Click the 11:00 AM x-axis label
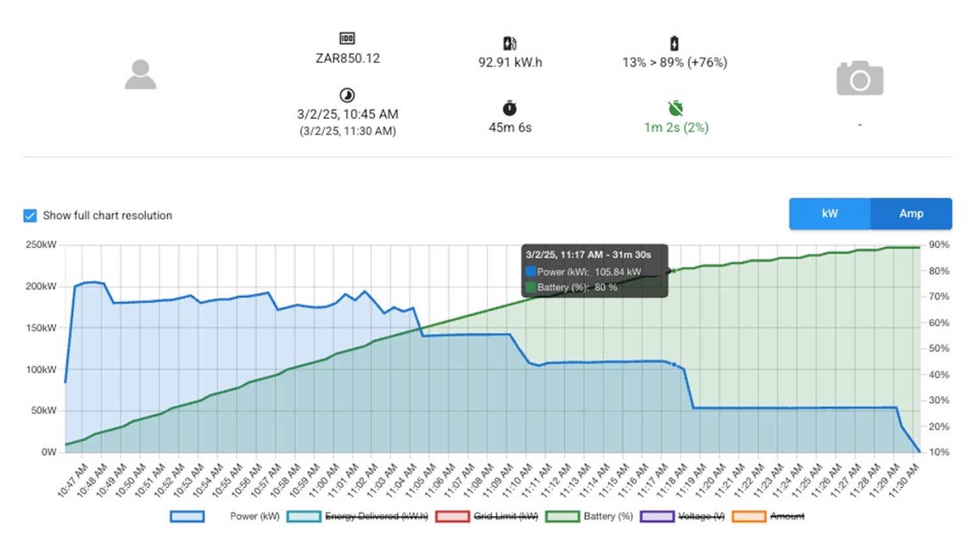The height and width of the screenshot is (552, 980). click(x=324, y=481)
